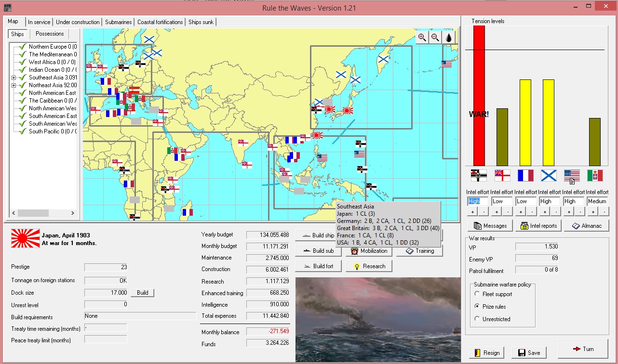This screenshot has height=364, width=618.
Task: Select Unrestricted submarine warfare policy
Action: [x=477, y=319]
